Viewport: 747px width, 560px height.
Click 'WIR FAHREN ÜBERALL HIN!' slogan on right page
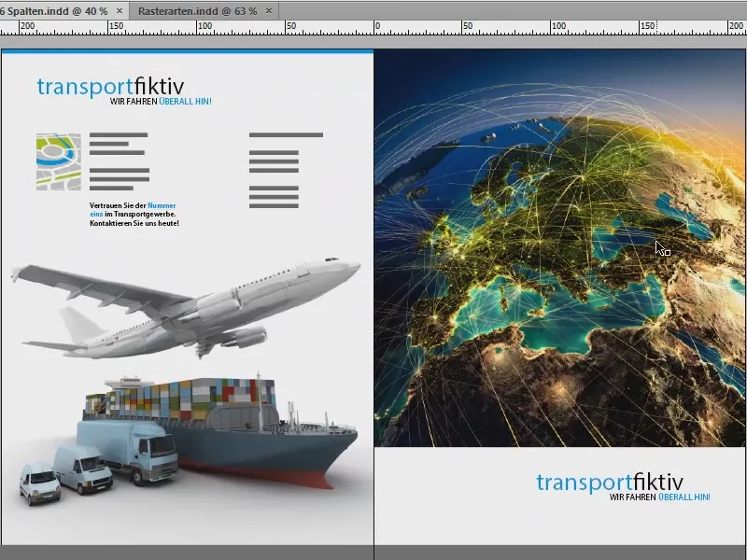[x=660, y=497]
